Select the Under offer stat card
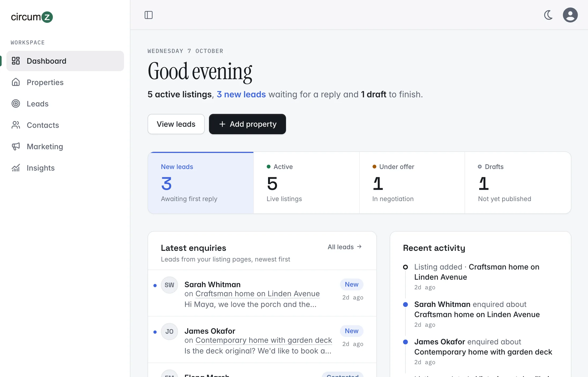This screenshot has width=588, height=377. (412, 183)
